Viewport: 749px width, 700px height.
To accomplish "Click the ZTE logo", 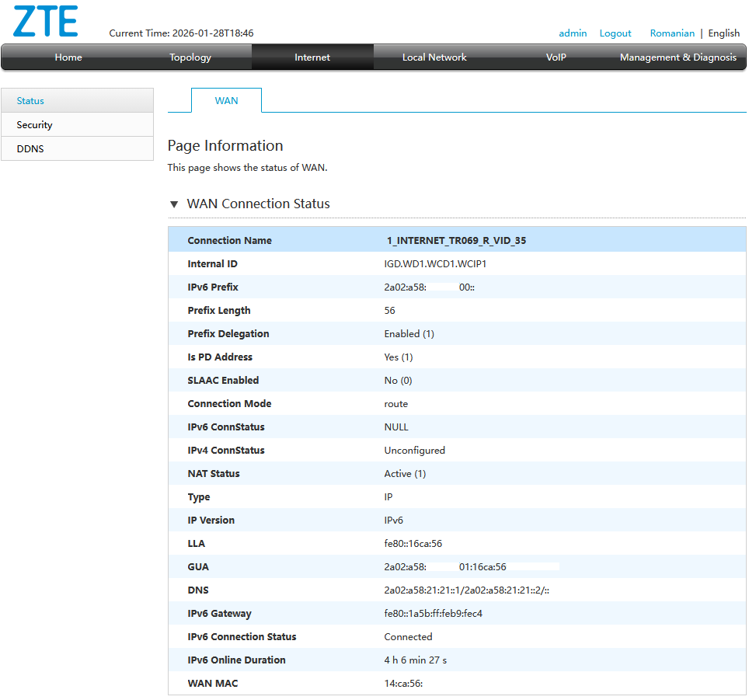I will (44, 22).
